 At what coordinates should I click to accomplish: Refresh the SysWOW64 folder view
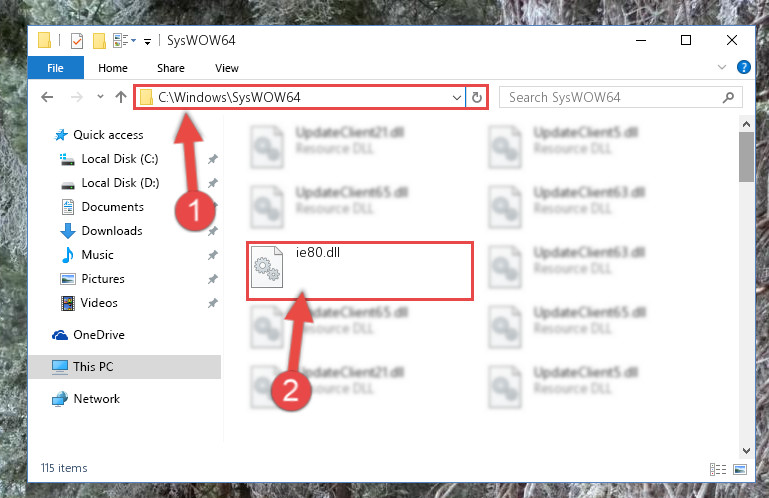click(x=477, y=97)
